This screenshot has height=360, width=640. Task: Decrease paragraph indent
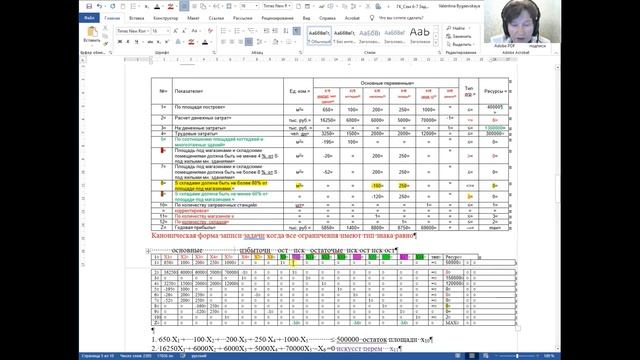[x=266, y=31]
